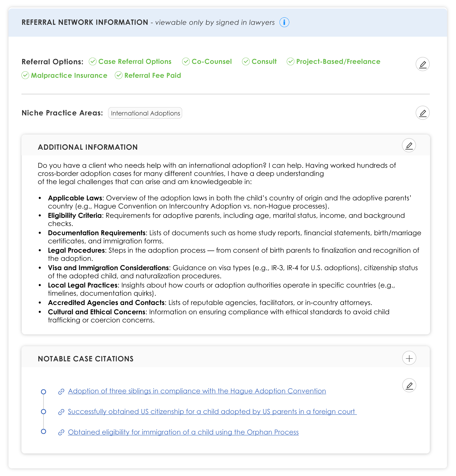Click the Notable Case Citations heading
The image size is (456, 476).
click(x=86, y=359)
